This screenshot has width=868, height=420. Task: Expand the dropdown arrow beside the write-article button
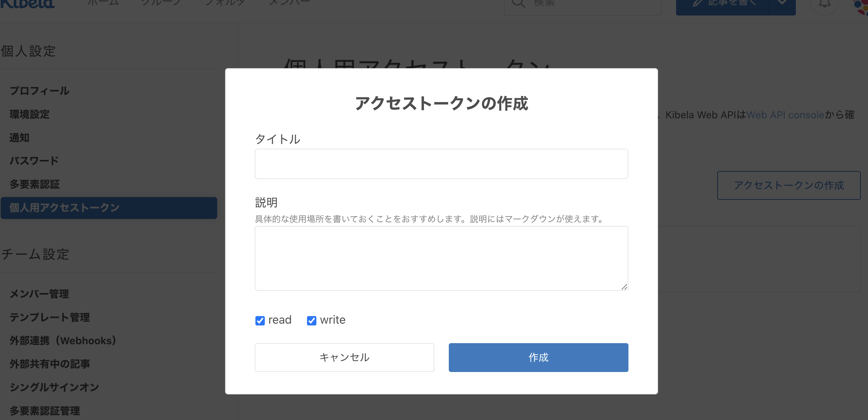coord(782,4)
